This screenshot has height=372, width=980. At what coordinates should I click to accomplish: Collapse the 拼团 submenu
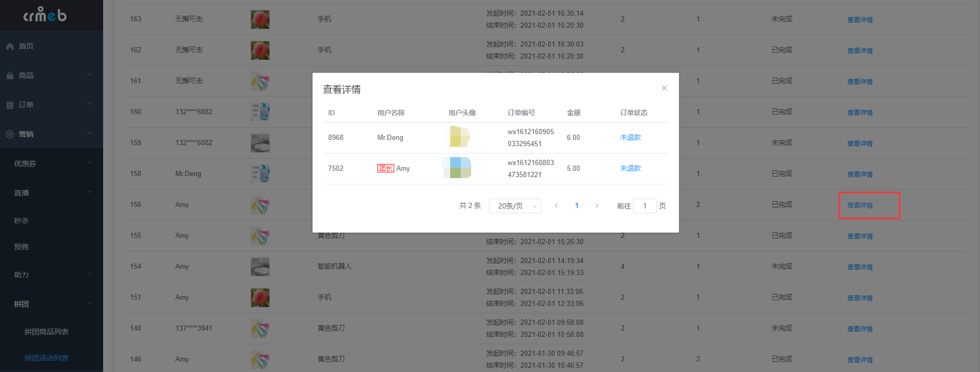[51, 304]
